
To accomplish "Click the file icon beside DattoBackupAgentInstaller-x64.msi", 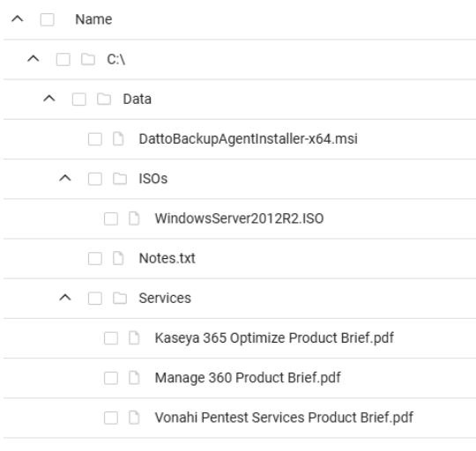I will coord(118,139).
